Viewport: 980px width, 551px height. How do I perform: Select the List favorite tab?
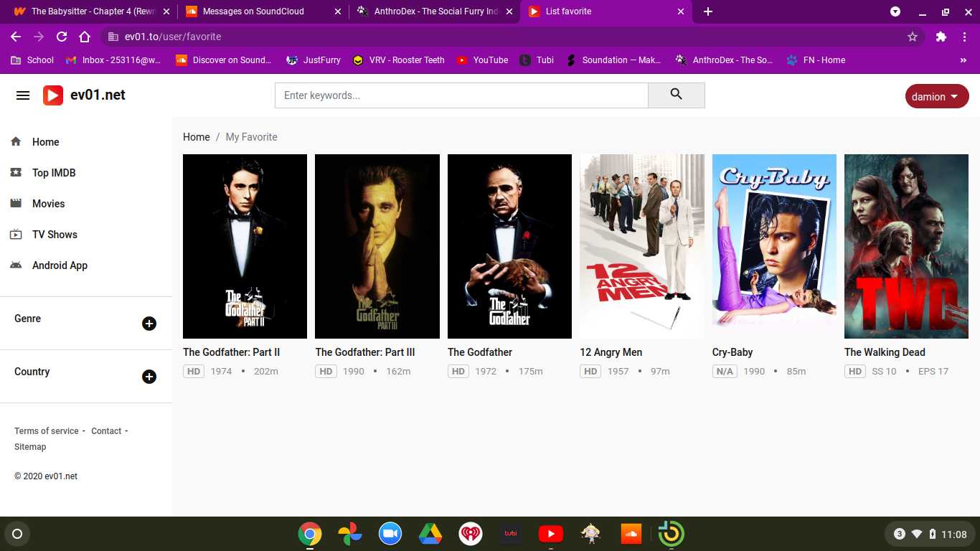607,11
